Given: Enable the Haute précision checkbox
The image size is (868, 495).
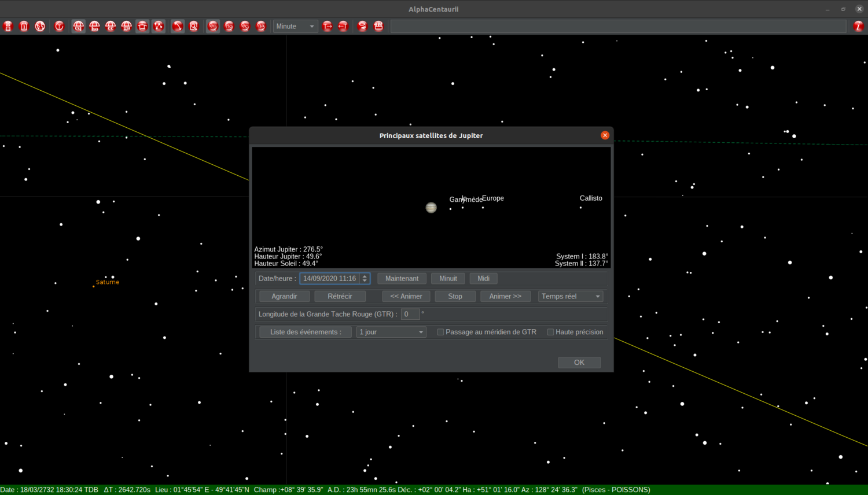Looking at the screenshot, I should 550,332.
